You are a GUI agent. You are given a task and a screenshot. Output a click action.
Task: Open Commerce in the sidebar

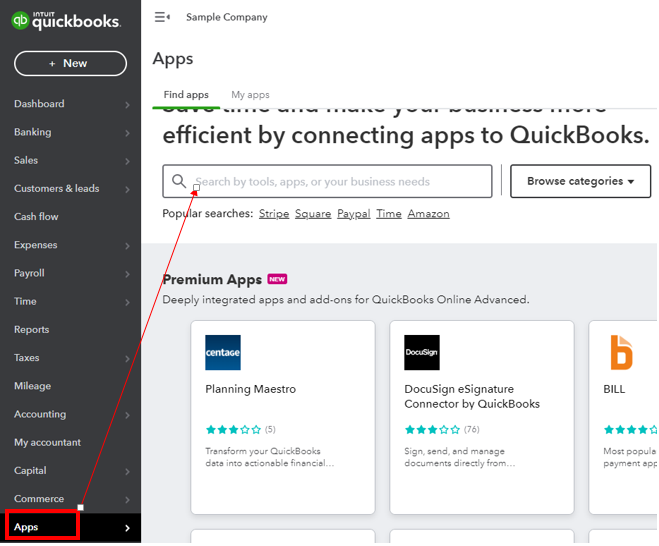(x=39, y=499)
